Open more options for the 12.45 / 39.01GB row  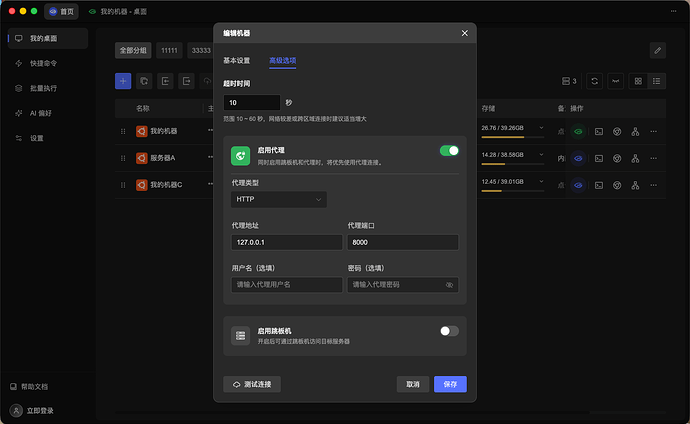point(653,185)
